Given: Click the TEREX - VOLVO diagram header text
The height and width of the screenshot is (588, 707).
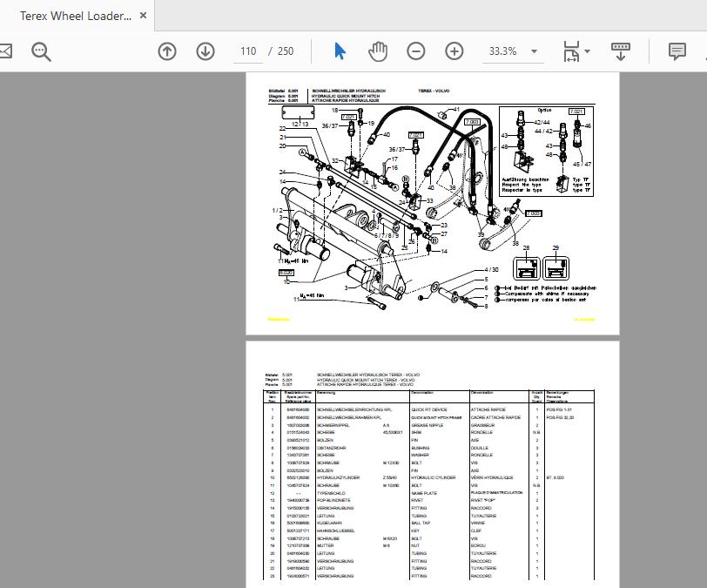Looking at the screenshot, I should point(434,91).
